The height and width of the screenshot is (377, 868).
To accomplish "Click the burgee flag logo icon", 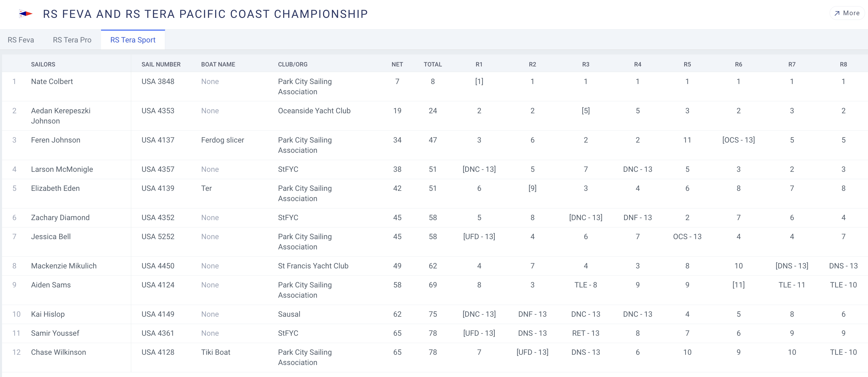I will click(25, 14).
